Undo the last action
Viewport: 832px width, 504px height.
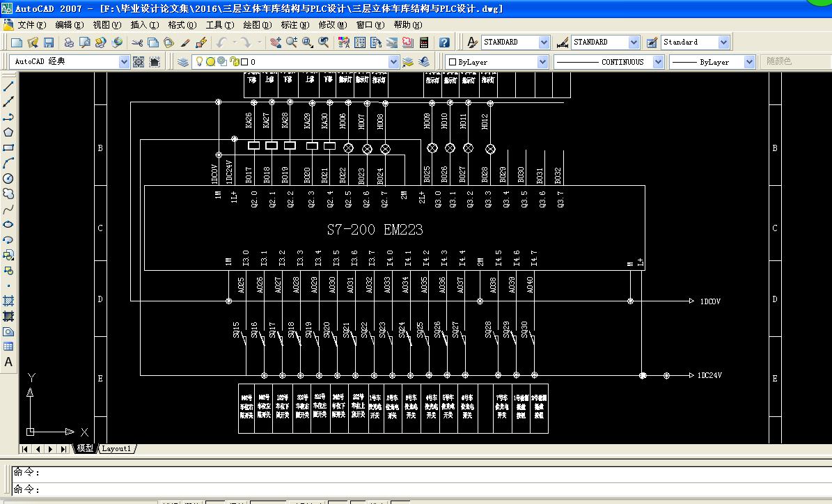222,42
